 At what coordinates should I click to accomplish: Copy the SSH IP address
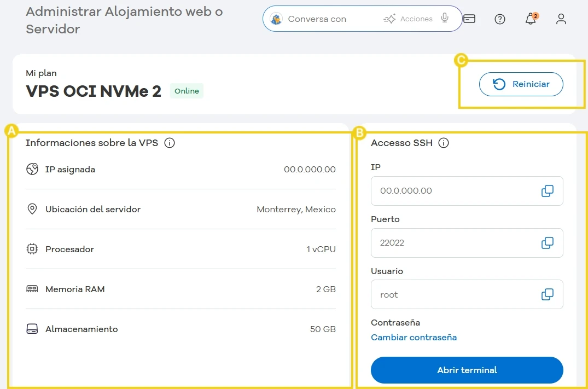(x=546, y=190)
